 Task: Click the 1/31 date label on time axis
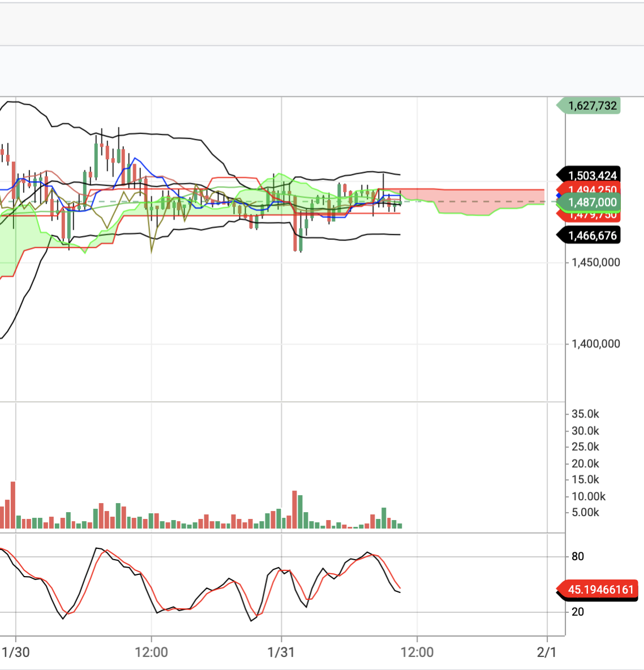(281, 652)
